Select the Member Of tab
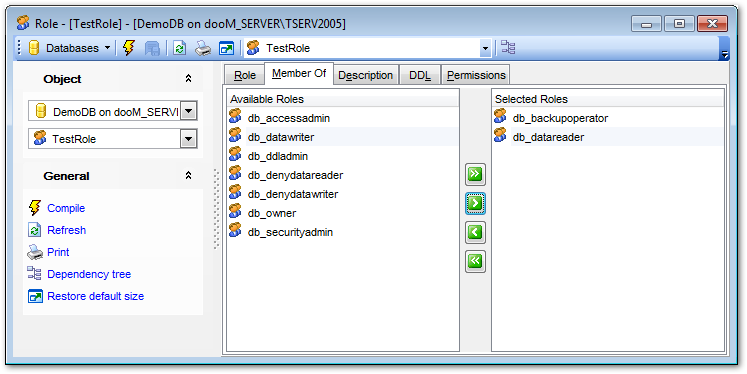This screenshot has height=374, width=747. (299, 73)
